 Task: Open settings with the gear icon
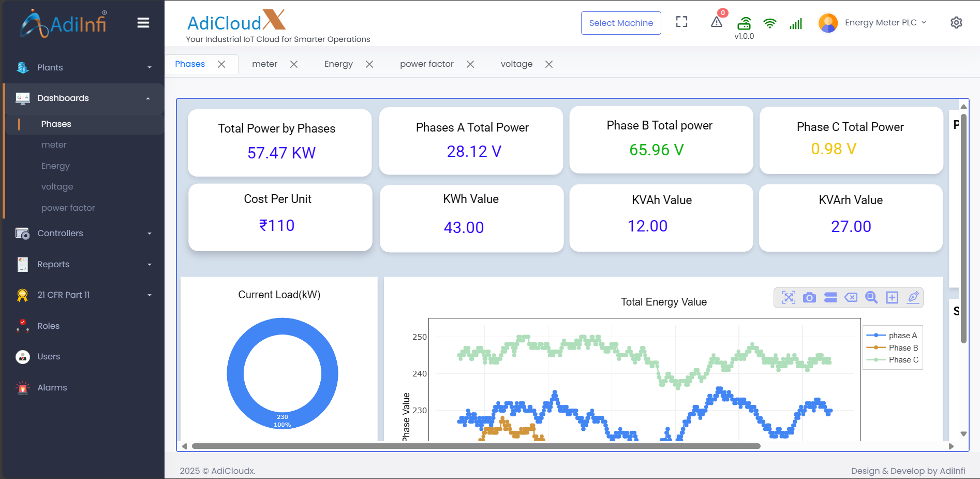[x=956, y=23]
